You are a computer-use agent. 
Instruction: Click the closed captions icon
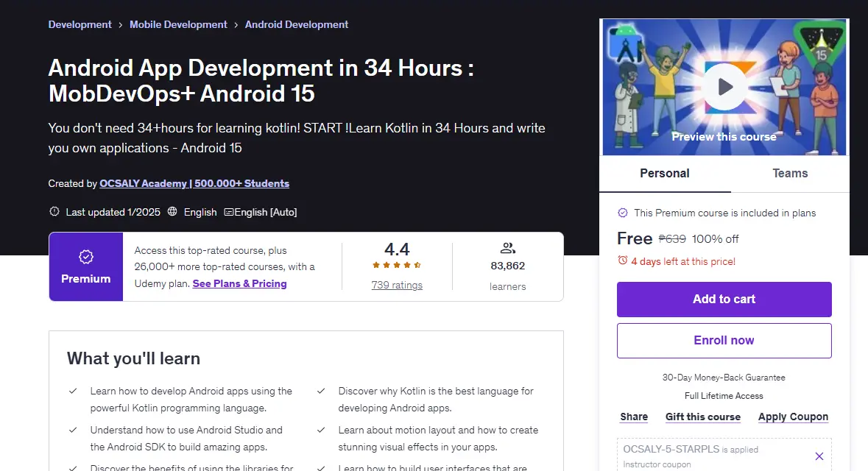pos(229,212)
